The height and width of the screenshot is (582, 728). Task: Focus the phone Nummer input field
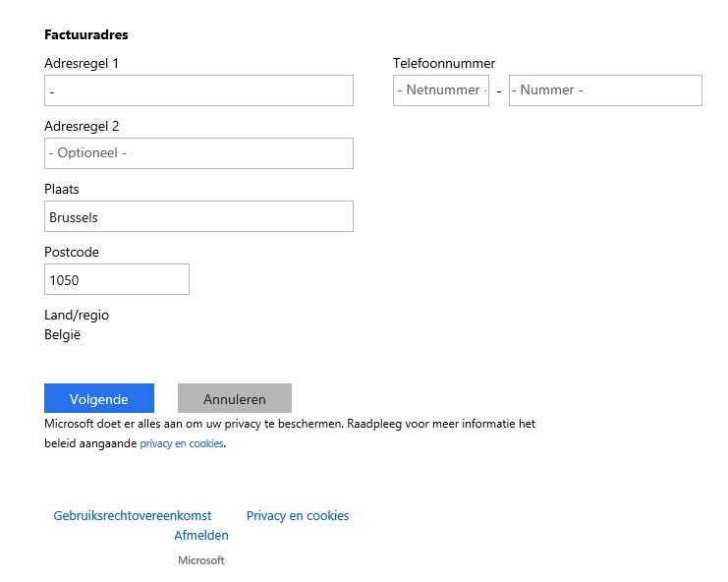click(605, 90)
